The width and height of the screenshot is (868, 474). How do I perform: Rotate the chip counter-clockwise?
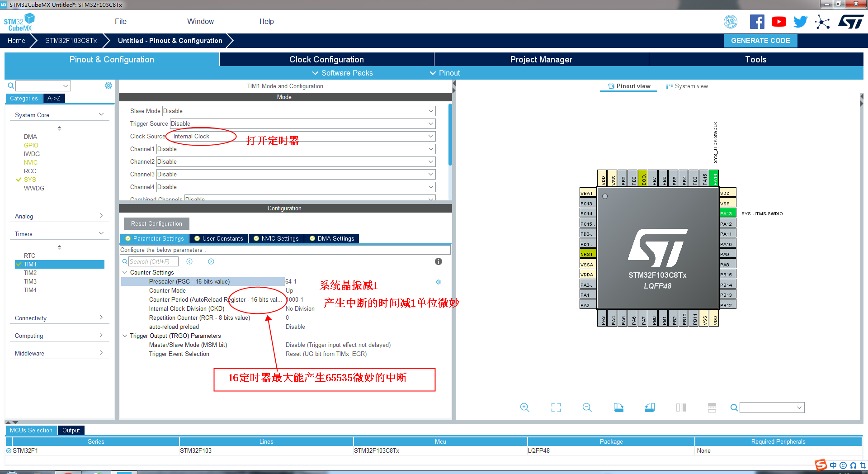coord(650,408)
